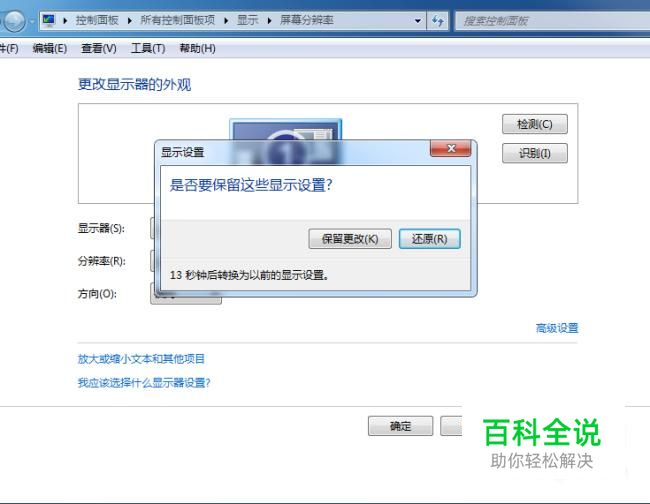
Task: Open the 编辑(E) menu
Action: pyautogui.click(x=50, y=48)
